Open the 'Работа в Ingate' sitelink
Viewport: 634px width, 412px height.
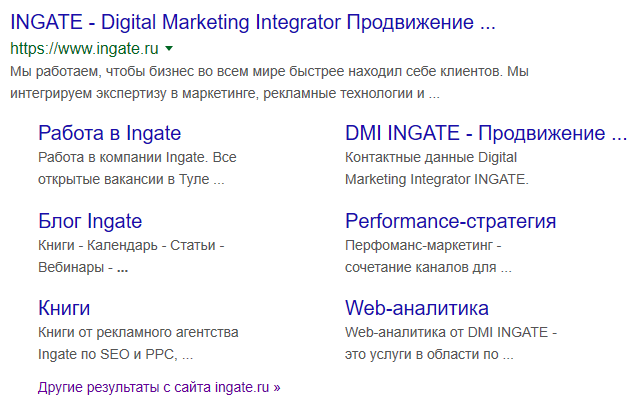[x=110, y=133]
